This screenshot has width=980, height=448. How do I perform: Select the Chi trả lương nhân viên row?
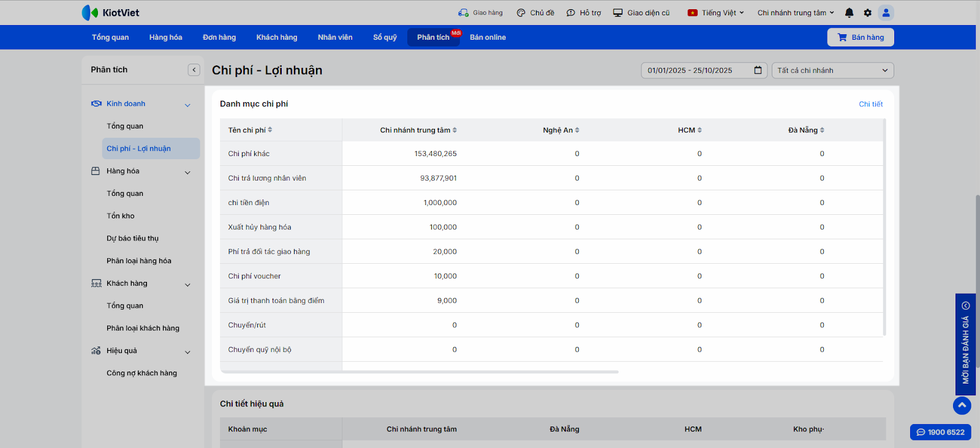(x=267, y=178)
